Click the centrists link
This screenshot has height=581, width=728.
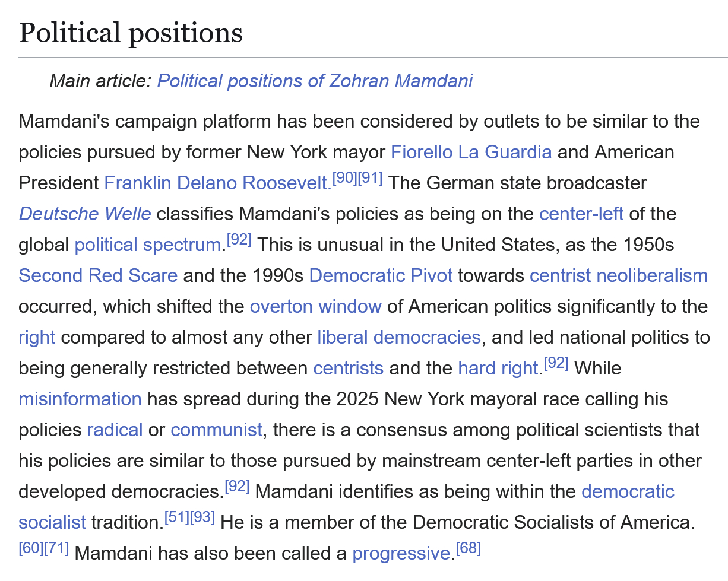(x=348, y=369)
